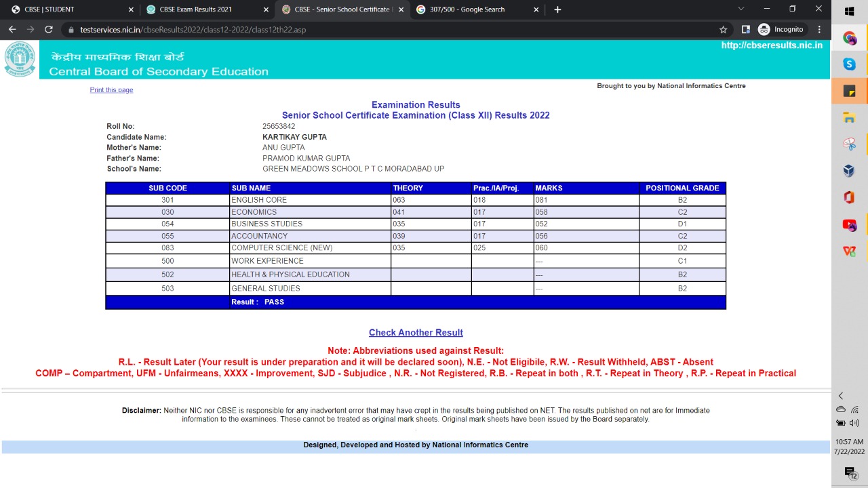Click the Result: PASS row
This screenshot has height=488, width=868.
click(416, 302)
